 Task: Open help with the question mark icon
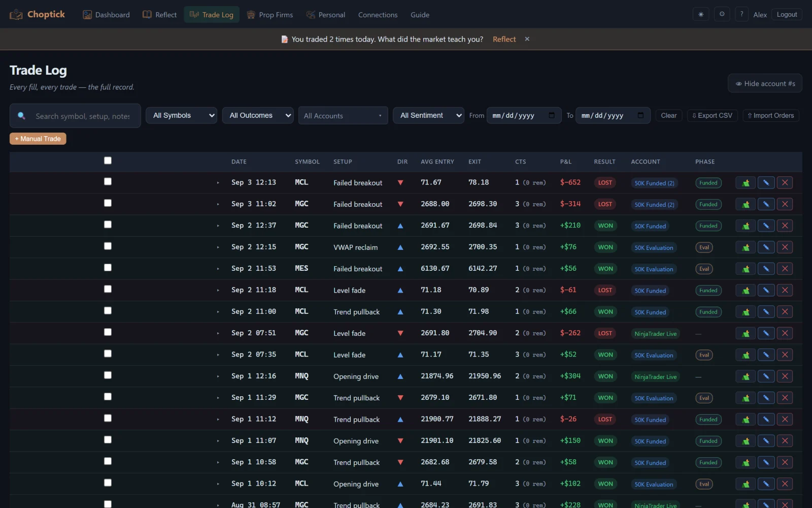pyautogui.click(x=741, y=14)
